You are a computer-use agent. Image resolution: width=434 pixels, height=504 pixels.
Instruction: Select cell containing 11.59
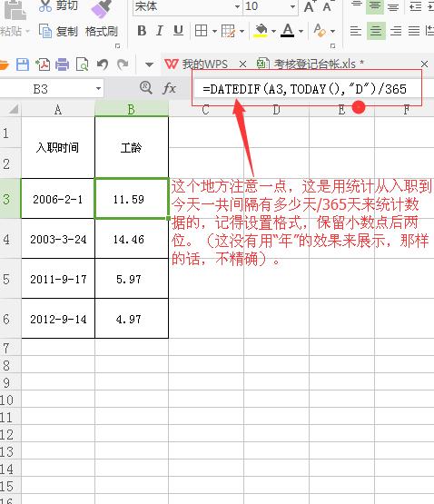[132, 199]
